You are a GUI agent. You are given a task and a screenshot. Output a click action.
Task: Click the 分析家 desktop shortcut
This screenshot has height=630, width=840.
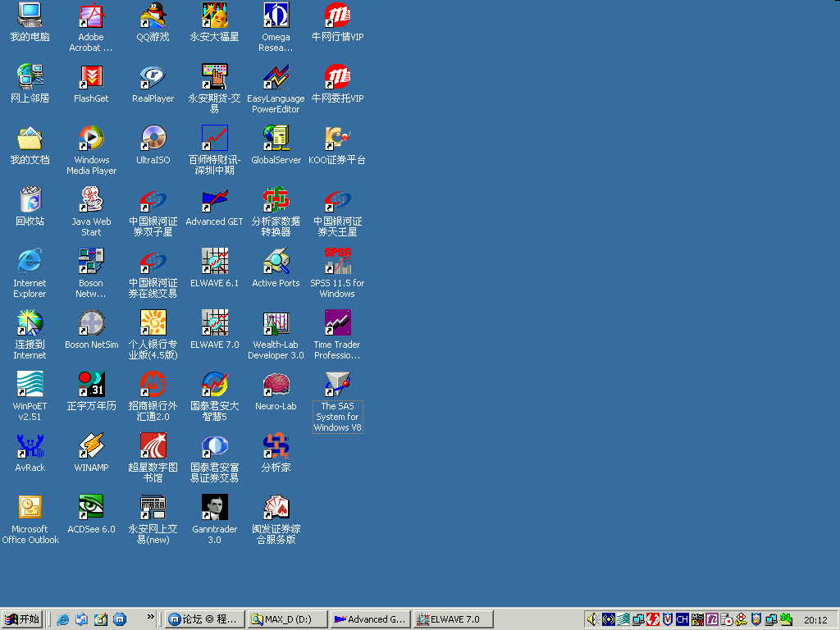coord(276,446)
